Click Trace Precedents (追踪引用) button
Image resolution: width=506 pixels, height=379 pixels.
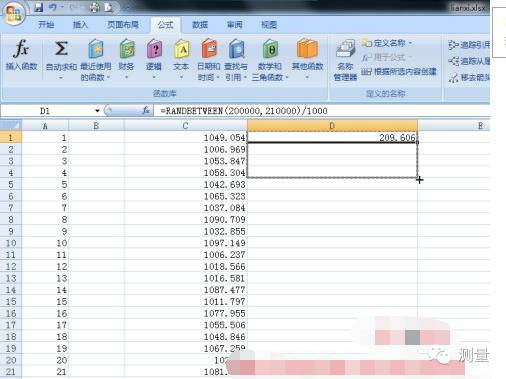tap(469, 45)
